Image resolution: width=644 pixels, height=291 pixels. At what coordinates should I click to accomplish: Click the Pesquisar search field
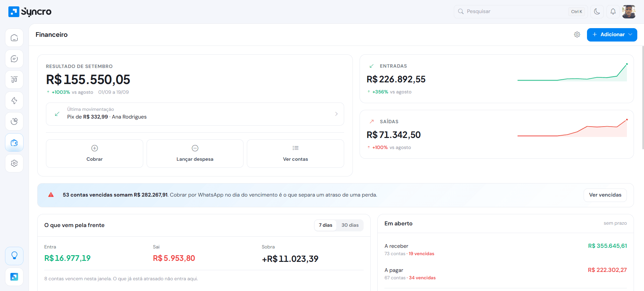coord(521,11)
